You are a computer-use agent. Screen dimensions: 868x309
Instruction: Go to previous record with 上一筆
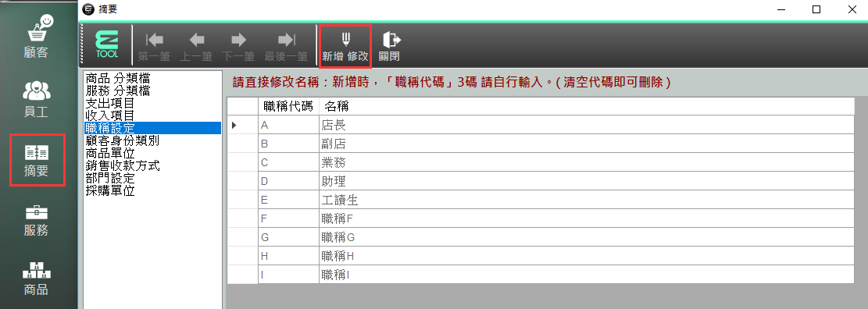point(197,46)
